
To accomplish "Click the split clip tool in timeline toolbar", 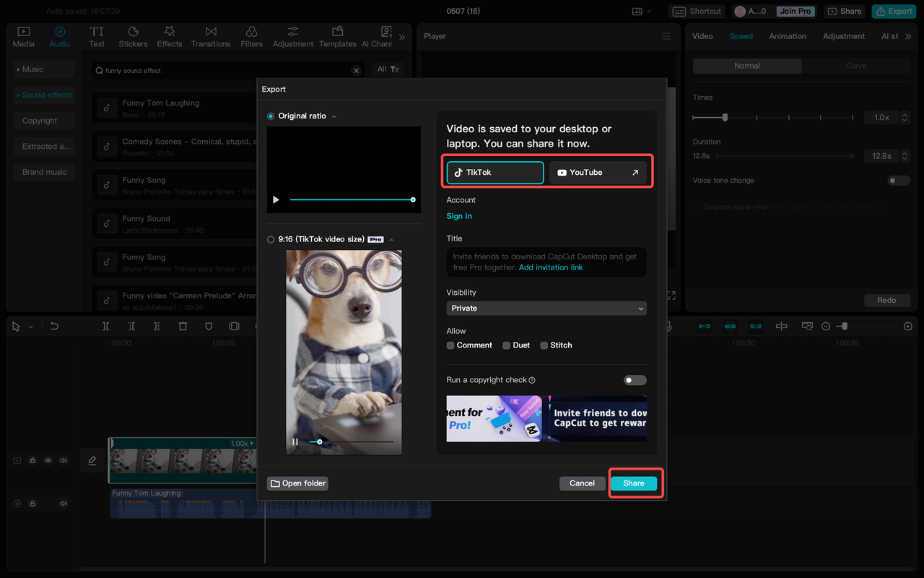I will tap(105, 327).
